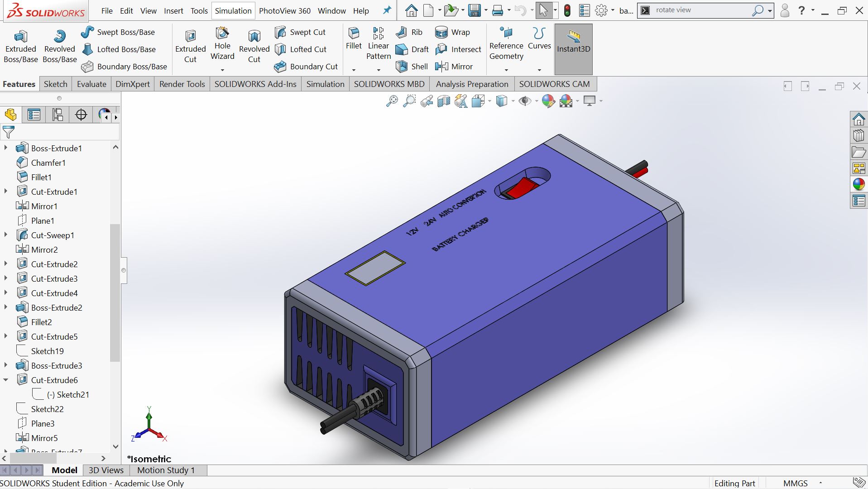
Task: Apply the Fillet tool
Action: click(354, 39)
